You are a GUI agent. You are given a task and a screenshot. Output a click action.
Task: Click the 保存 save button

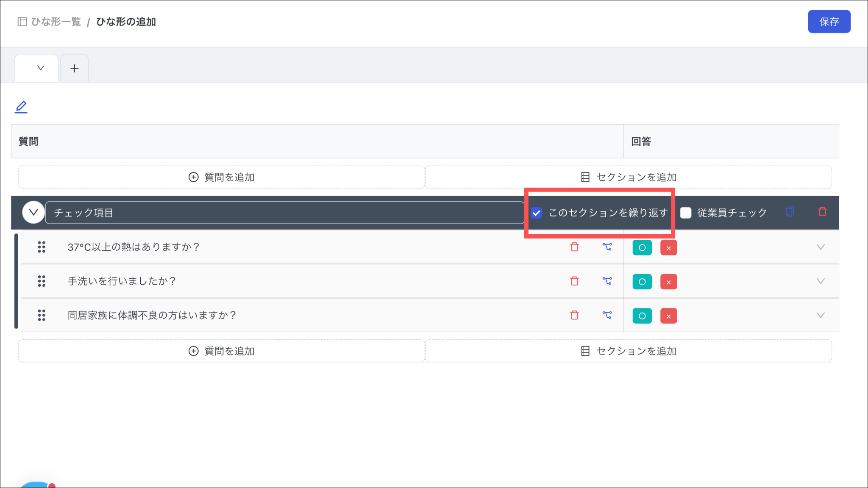(829, 22)
